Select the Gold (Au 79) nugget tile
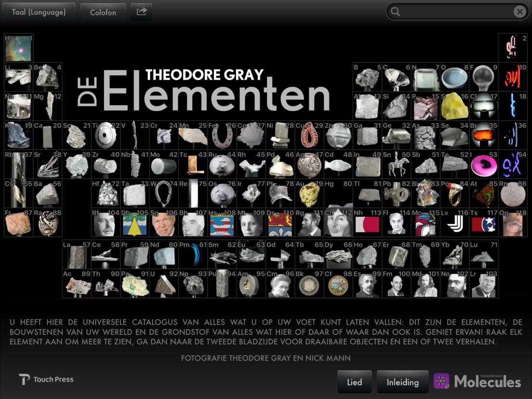The width and height of the screenshot is (532, 399). tap(309, 194)
